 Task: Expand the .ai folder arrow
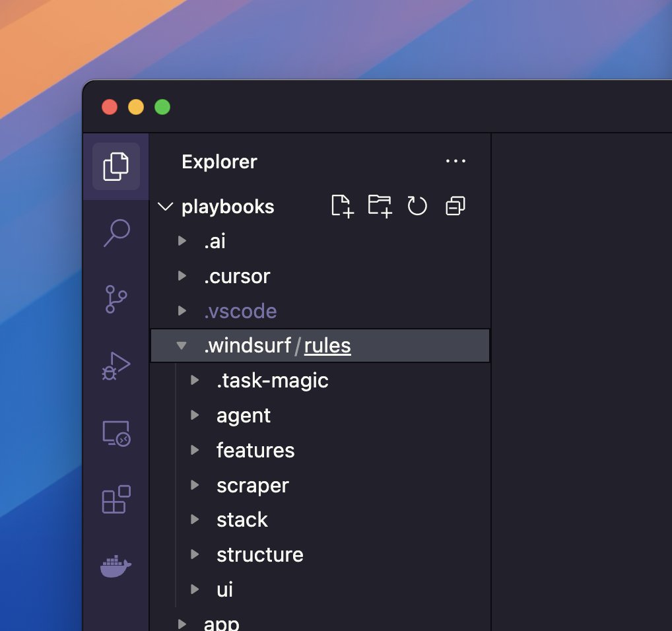coord(182,241)
